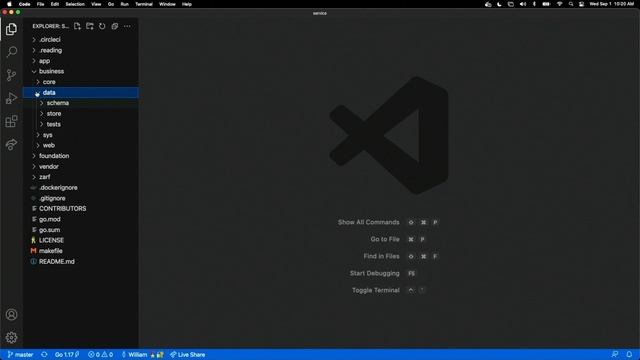Screen dimensions: 640x360
Task: Click the New File icon in Explorer
Action: [77, 26]
